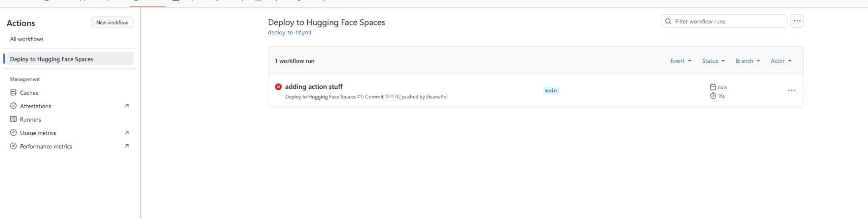Open the 'adding action stuff' run
Image resolution: width=868 pixels, height=219 pixels.
click(314, 87)
